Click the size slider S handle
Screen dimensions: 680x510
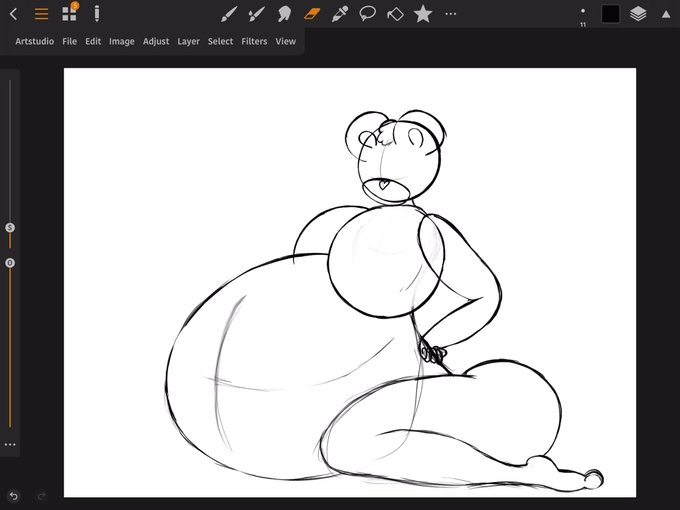pos(10,228)
